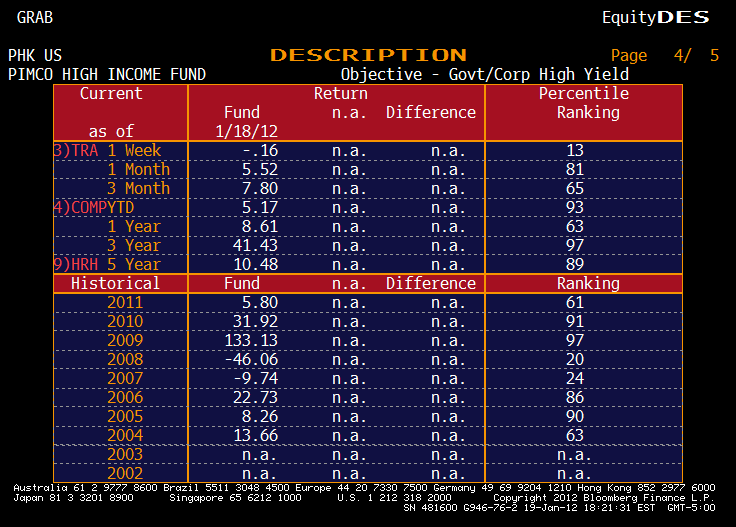Click the 3 Month percentile ranking 65

[575, 189]
